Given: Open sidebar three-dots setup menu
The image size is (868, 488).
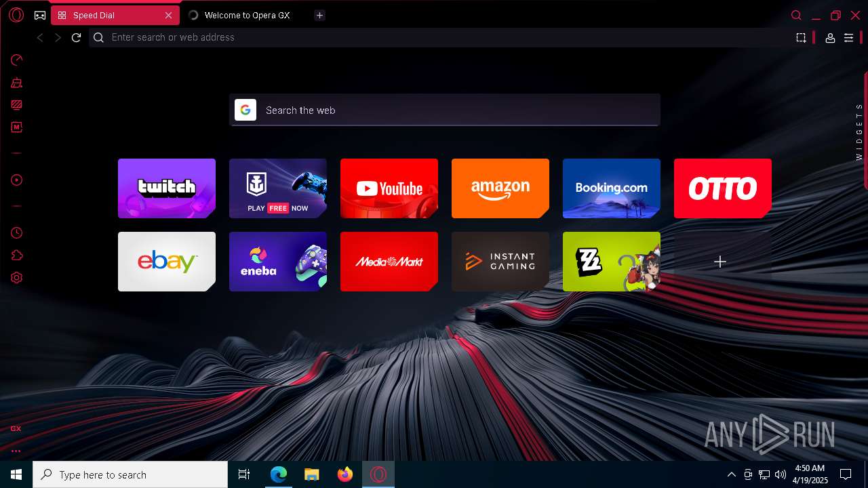Looking at the screenshot, I should click(x=16, y=451).
